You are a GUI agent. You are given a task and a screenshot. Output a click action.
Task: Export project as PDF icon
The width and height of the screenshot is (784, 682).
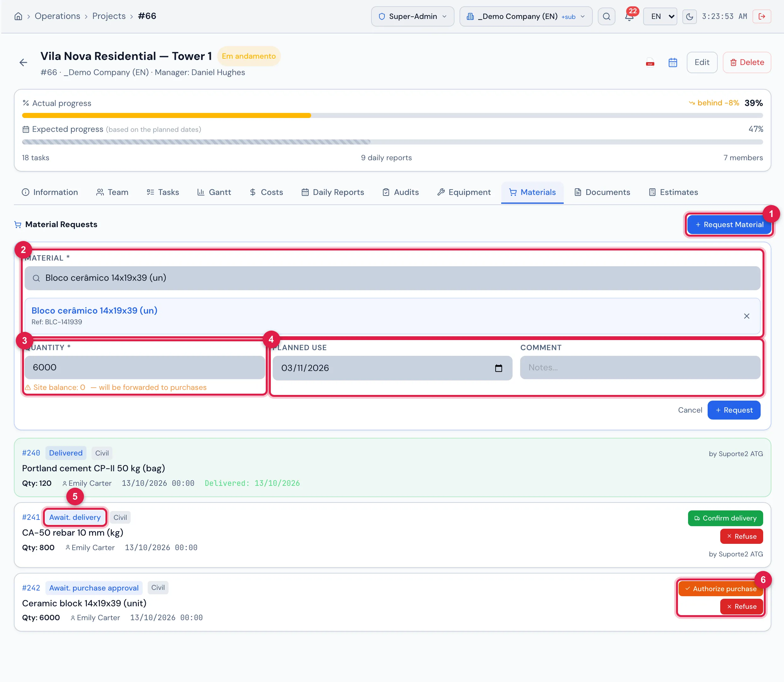[x=650, y=62]
